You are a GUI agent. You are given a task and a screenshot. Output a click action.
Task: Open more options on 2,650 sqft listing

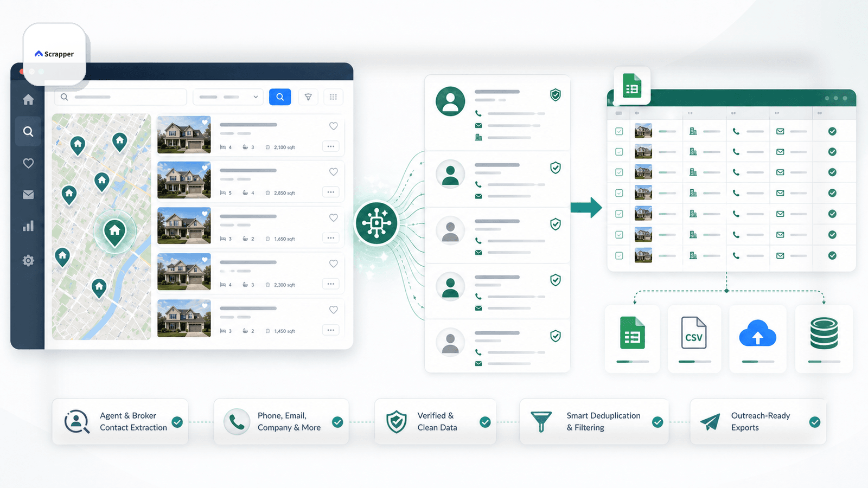(331, 192)
